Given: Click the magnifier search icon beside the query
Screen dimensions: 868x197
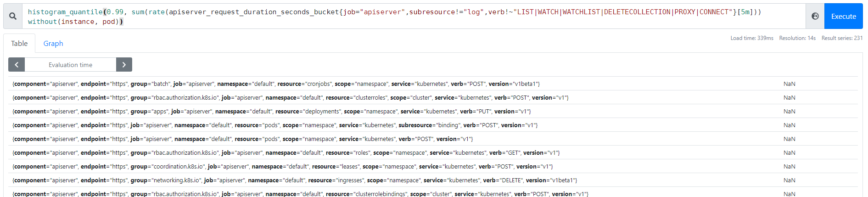Looking at the screenshot, I should (13, 17).
